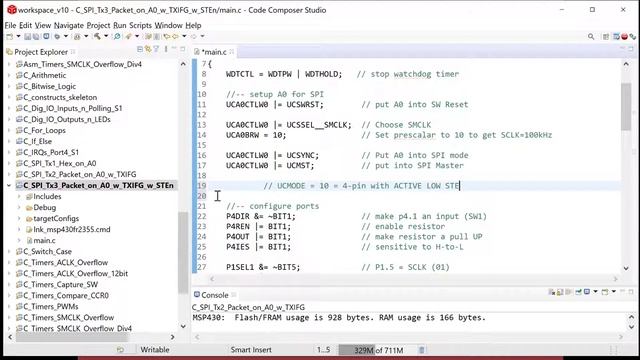This screenshot has height=360, width=640.
Task: Click the New file toolbar icon
Action: (9, 37)
